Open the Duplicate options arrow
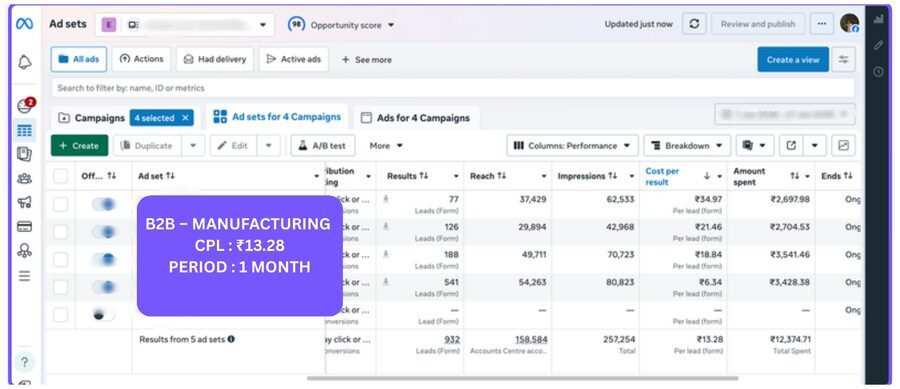 tap(193, 146)
